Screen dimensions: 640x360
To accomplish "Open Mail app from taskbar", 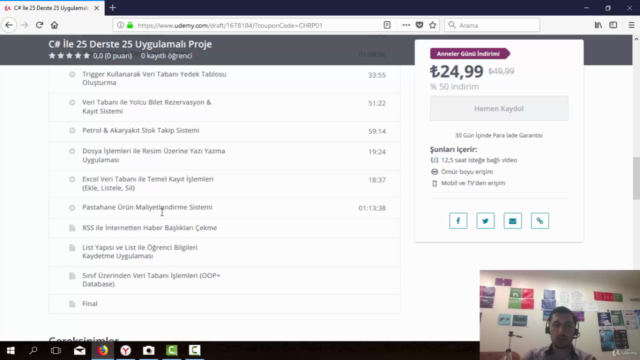I will coord(80,350).
